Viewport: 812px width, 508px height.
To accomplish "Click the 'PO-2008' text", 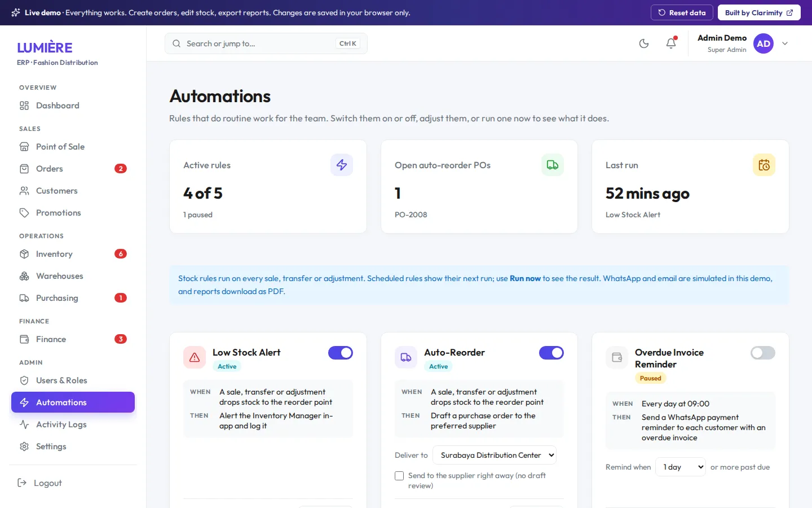I will pyautogui.click(x=411, y=214).
